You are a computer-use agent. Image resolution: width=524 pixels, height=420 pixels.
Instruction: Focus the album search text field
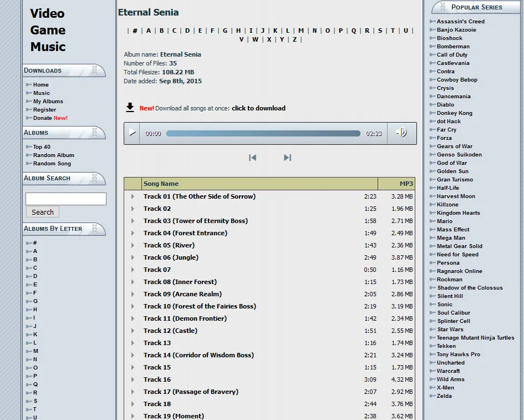click(65, 199)
